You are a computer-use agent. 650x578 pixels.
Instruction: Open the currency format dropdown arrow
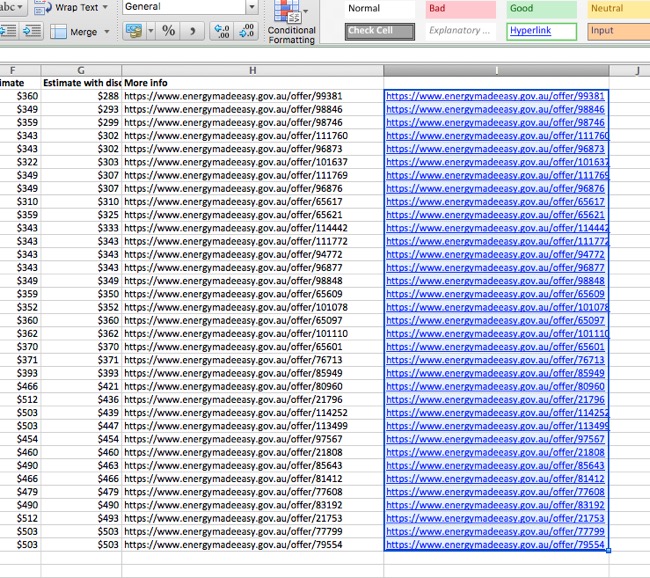pyautogui.click(x=151, y=31)
